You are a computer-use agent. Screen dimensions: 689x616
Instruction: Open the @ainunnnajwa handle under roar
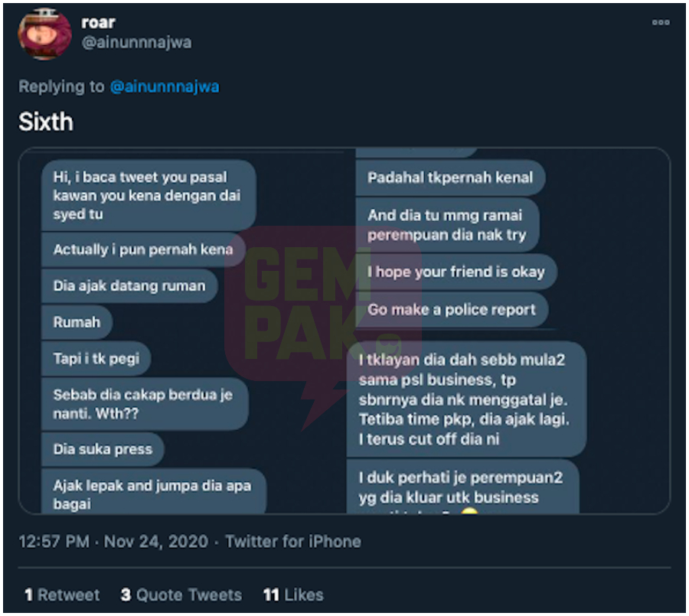137,43
